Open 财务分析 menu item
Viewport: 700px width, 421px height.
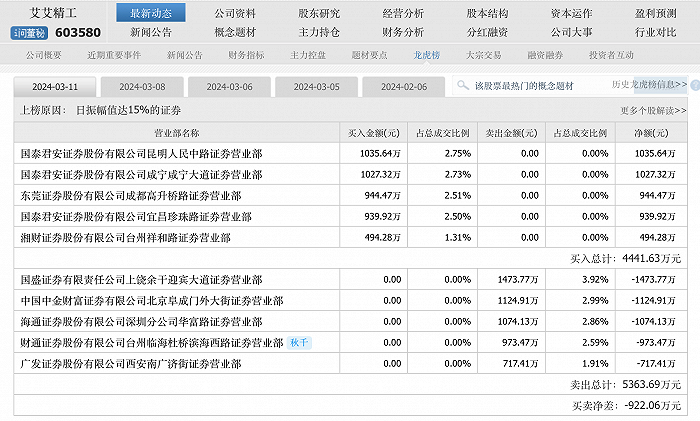[x=403, y=32]
